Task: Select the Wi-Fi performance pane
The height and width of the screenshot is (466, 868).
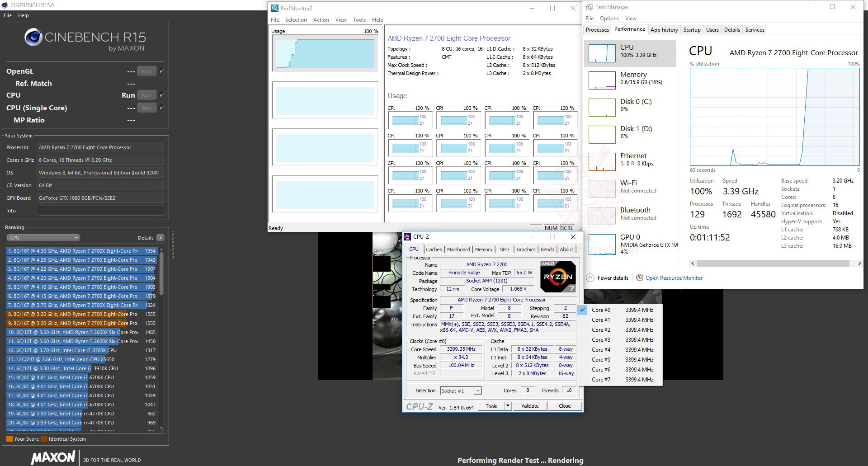Action: coord(630,186)
